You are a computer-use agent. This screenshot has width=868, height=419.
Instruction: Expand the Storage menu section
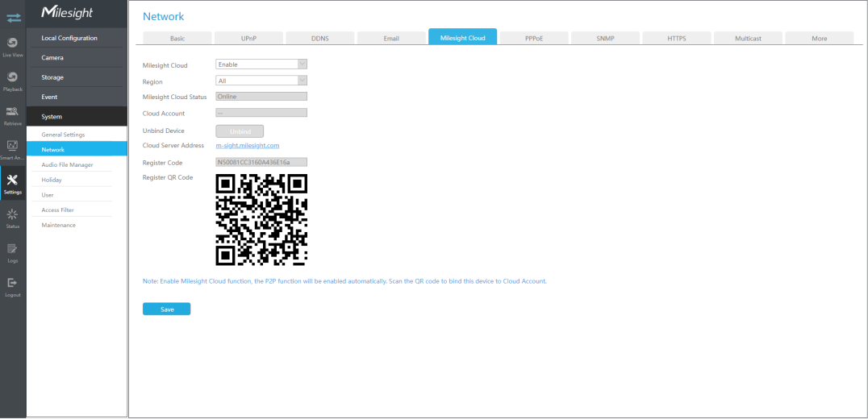(77, 77)
